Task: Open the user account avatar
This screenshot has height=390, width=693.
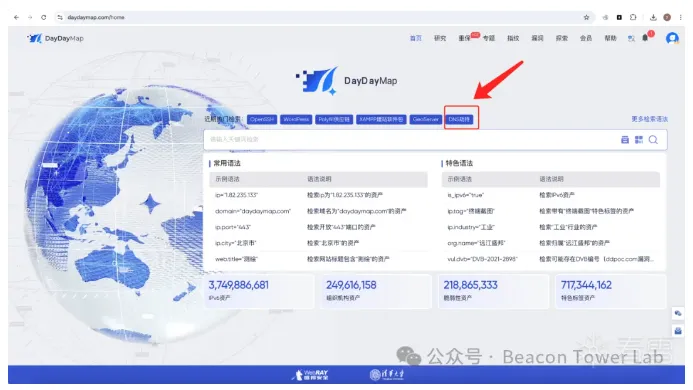Action: 672,38
